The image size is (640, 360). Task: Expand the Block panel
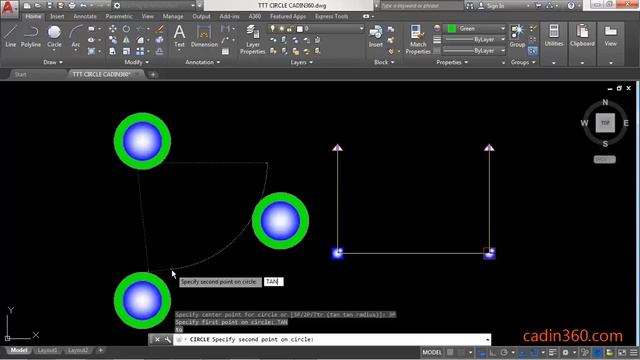coord(384,62)
